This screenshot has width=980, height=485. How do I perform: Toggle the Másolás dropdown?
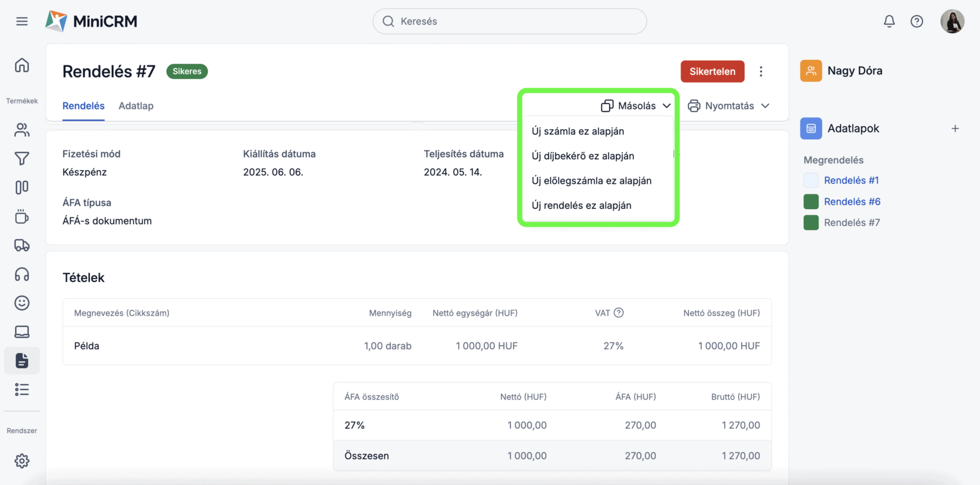636,106
